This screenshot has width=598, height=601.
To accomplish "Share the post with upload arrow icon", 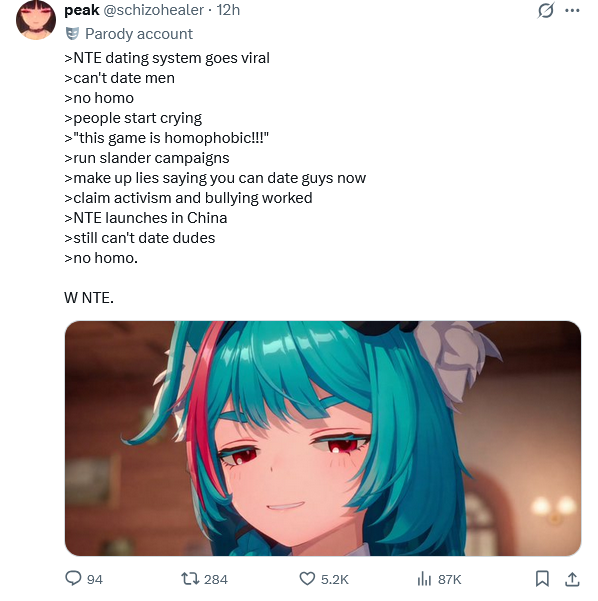I will (x=572, y=579).
